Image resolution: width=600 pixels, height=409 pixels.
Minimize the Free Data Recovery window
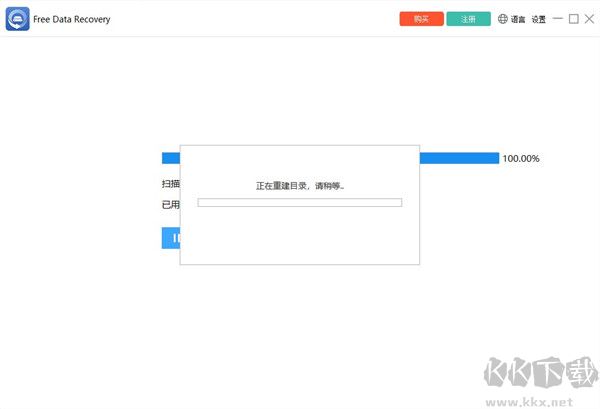click(558, 18)
